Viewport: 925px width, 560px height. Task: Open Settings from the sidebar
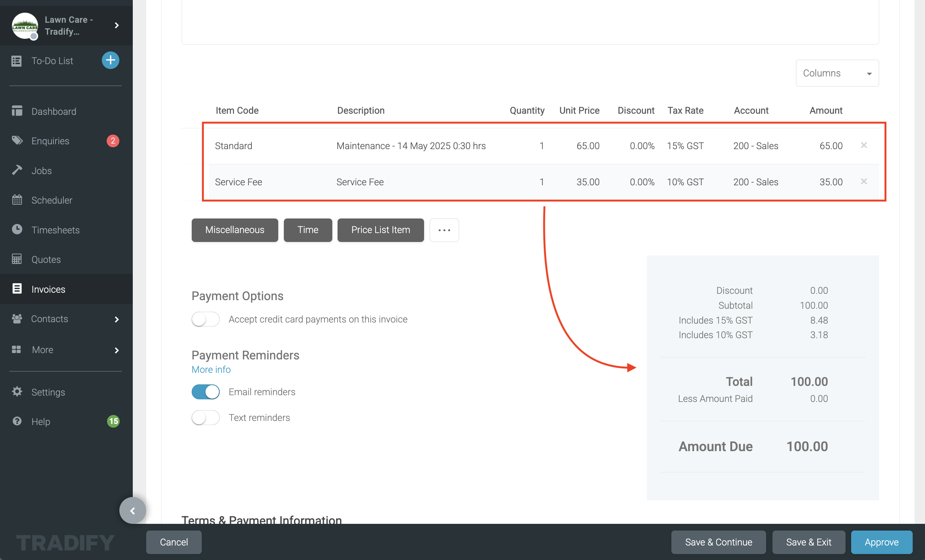click(x=48, y=392)
